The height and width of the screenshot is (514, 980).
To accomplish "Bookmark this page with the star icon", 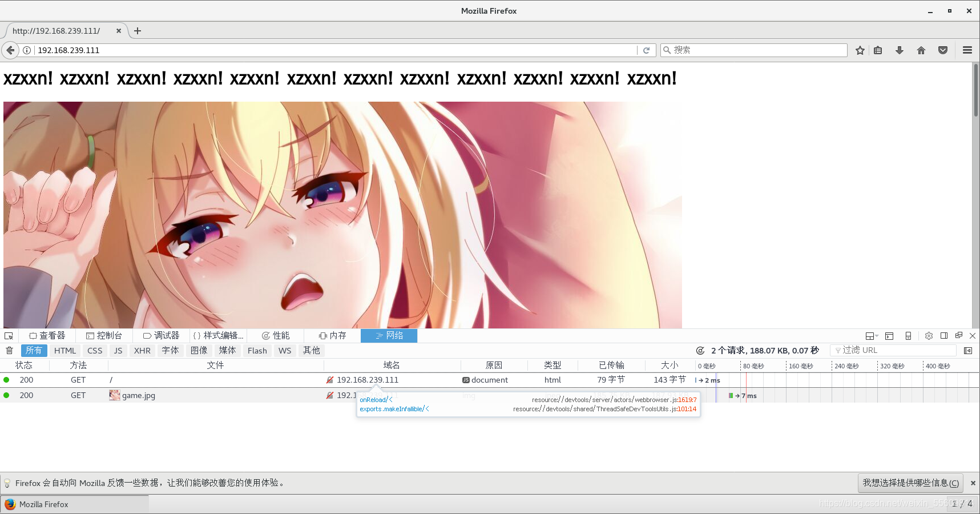I will pos(860,50).
